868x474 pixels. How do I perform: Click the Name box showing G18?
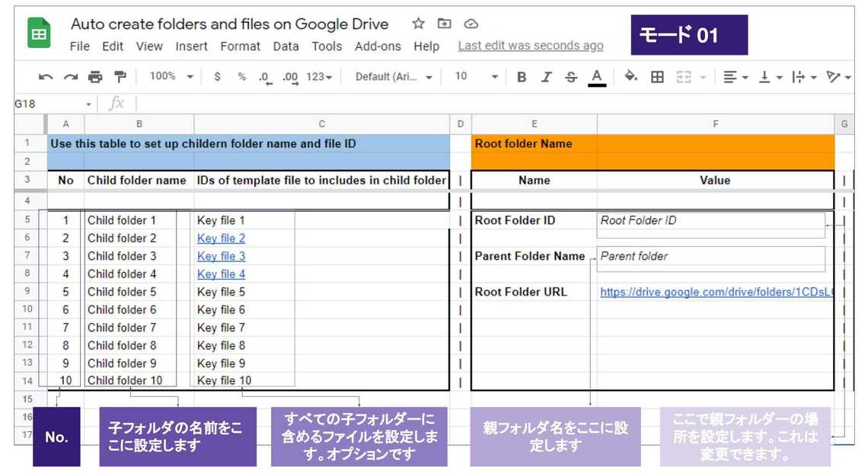tap(46, 104)
